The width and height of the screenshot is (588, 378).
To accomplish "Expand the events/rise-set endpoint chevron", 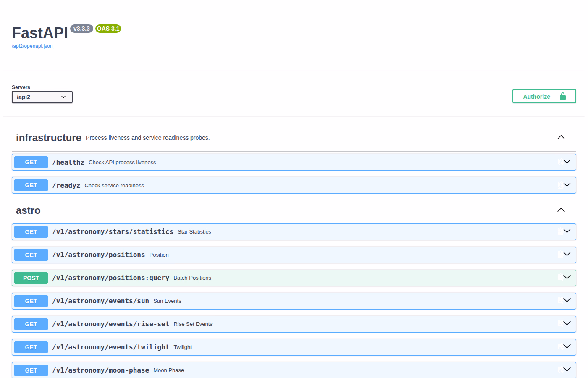I will 567,323.
